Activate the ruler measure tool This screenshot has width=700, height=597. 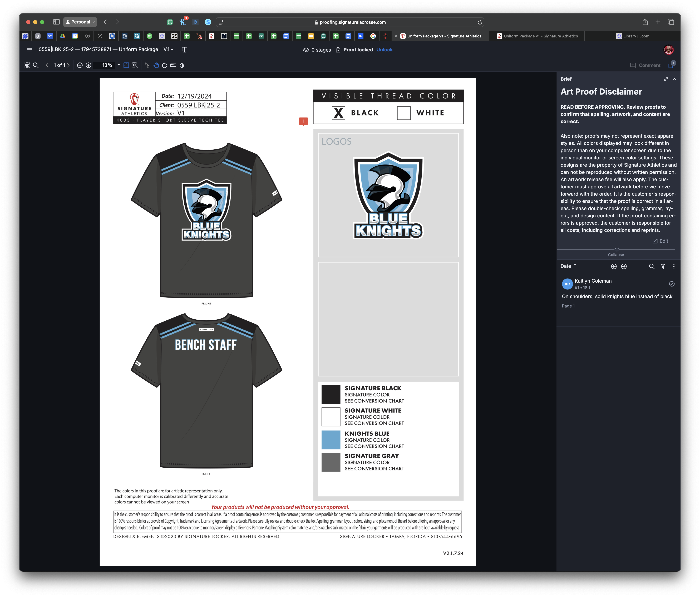[x=173, y=65]
